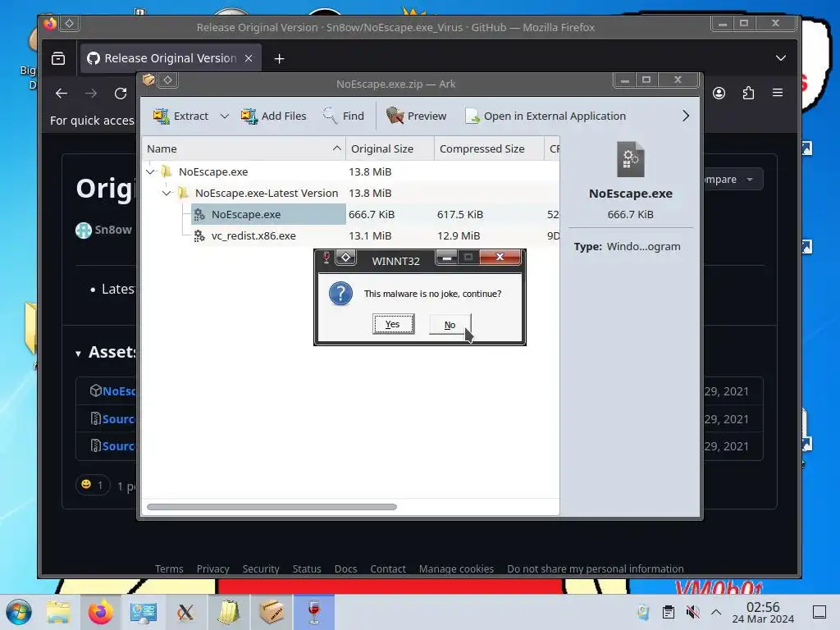Close the WINNT32 malware warning dialog

(x=500, y=257)
